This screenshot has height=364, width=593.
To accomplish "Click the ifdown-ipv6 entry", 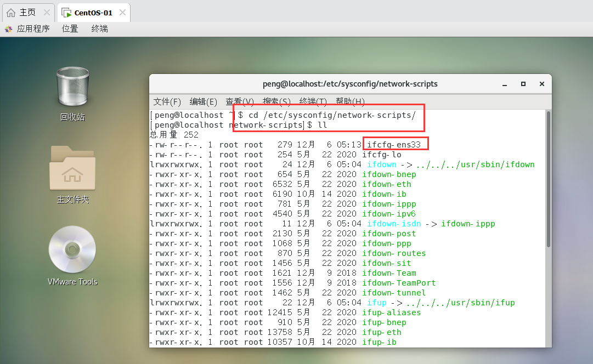I will click(389, 214).
